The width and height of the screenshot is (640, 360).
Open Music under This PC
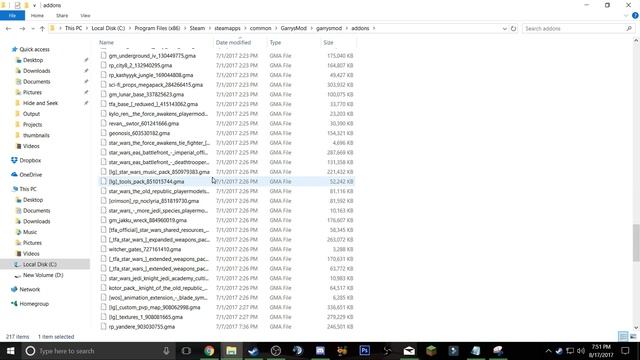click(x=30, y=232)
